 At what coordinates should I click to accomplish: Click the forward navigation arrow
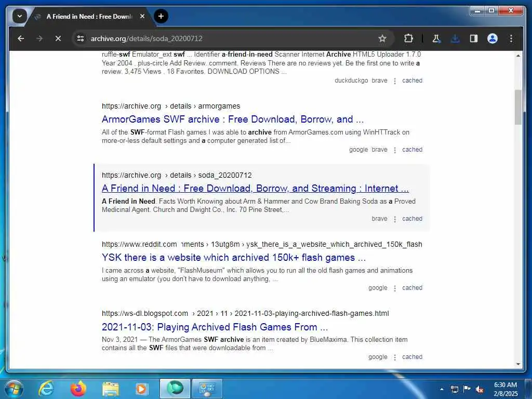39,38
